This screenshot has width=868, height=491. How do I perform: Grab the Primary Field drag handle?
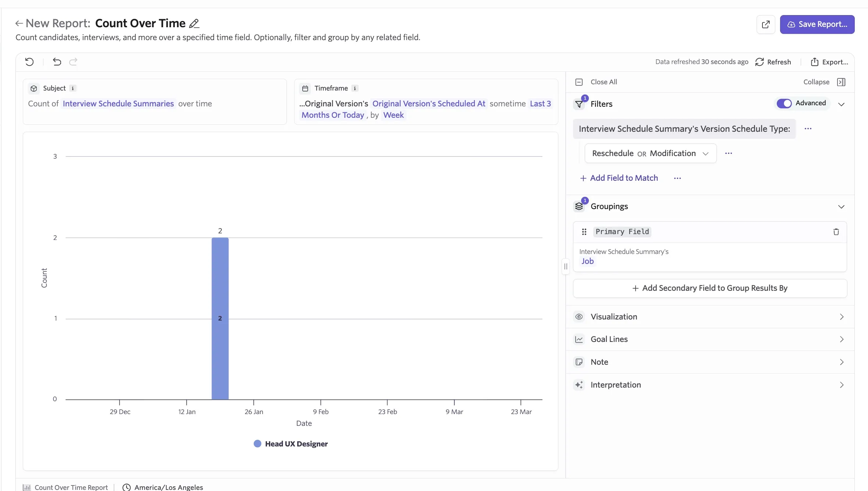pos(584,232)
